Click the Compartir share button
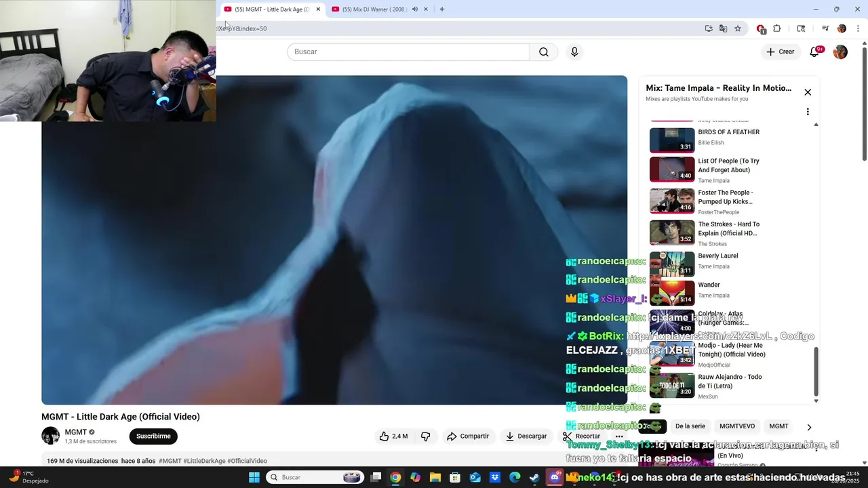Image resolution: width=868 pixels, height=488 pixels. pyautogui.click(x=468, y=436)
